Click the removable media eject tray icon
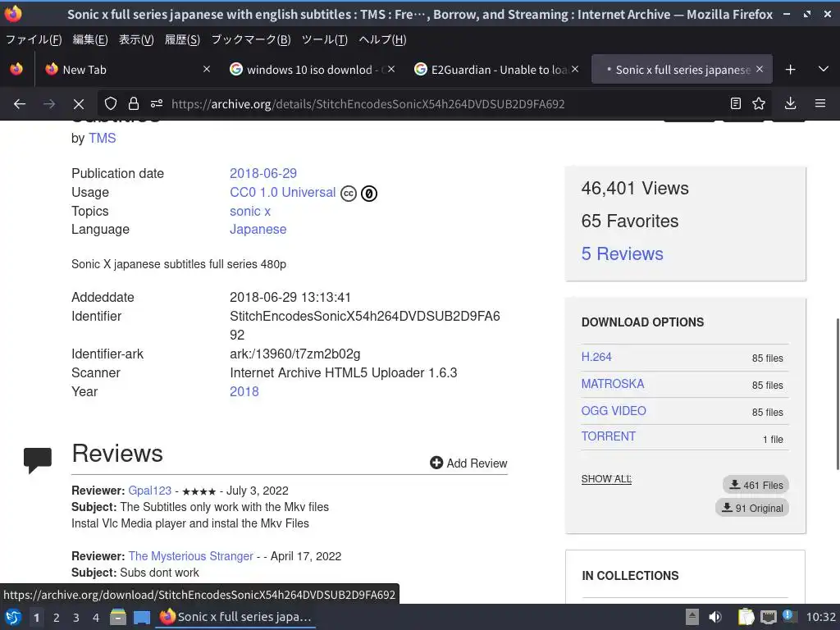The width and height of the screenshot is (840, 630). coord(692,617)
